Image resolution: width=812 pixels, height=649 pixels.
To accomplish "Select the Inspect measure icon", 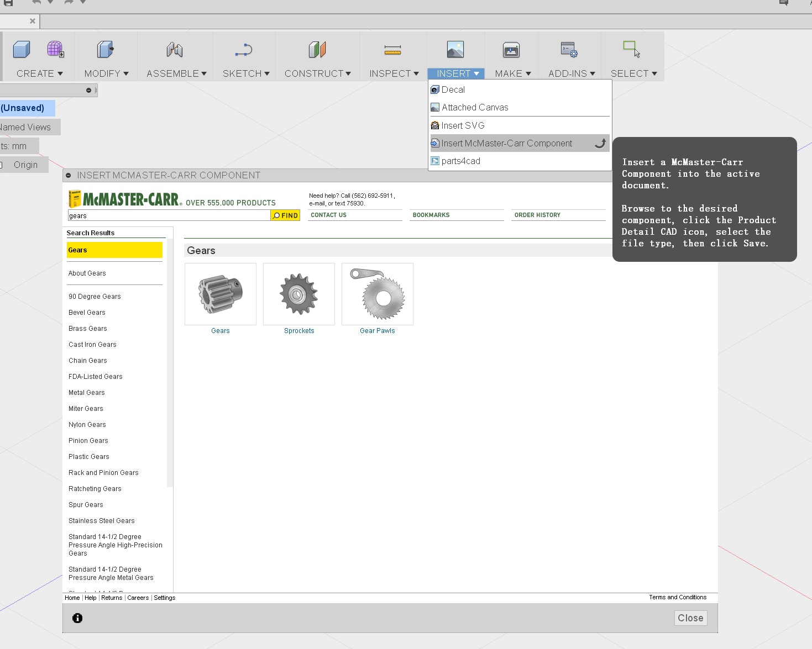I will tap(392, 50).
